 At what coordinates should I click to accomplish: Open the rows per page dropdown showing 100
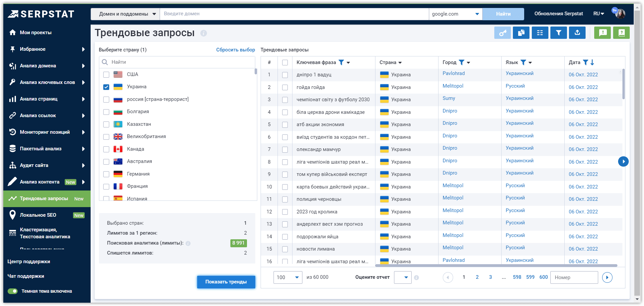288,277
